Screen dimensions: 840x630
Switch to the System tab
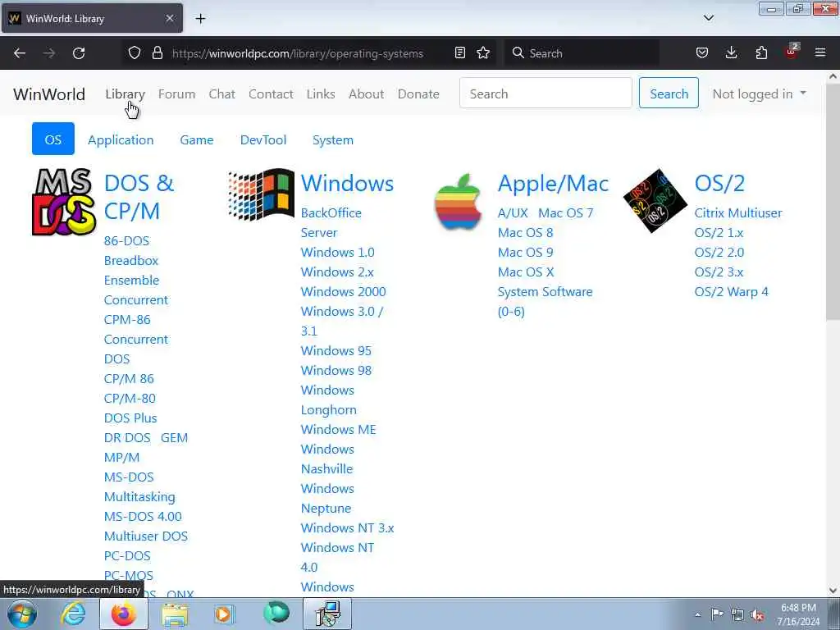pos(333,139)
